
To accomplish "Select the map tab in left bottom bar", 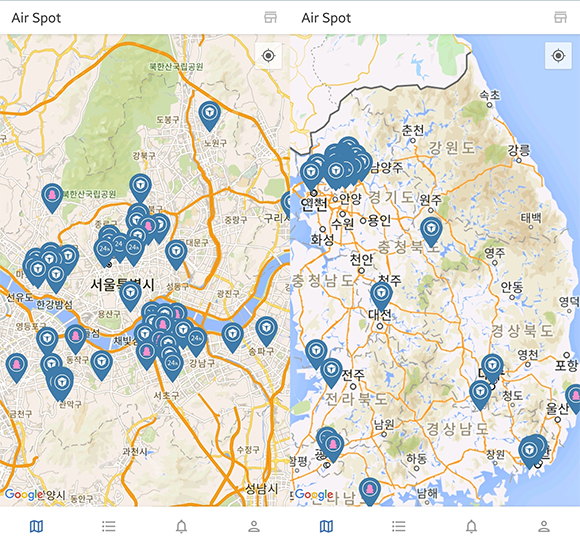I will tap(36, 526).
